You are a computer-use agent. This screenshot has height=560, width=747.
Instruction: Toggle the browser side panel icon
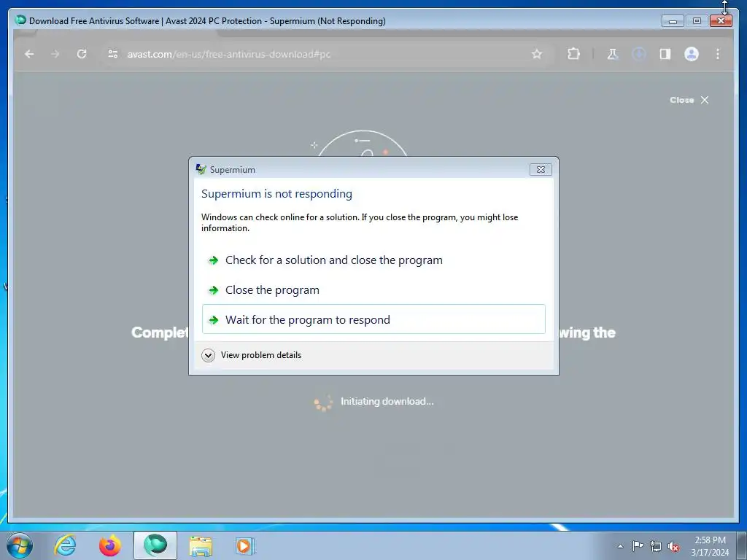point(665,54)
